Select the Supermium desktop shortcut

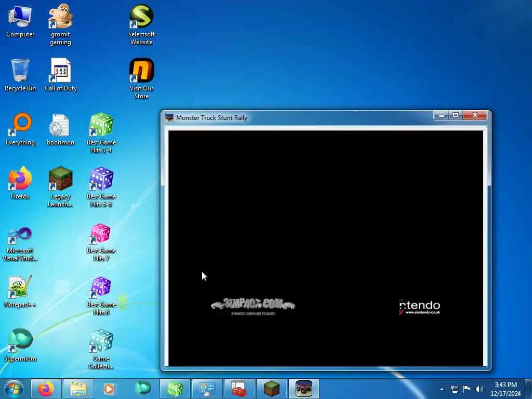(20, 345)
